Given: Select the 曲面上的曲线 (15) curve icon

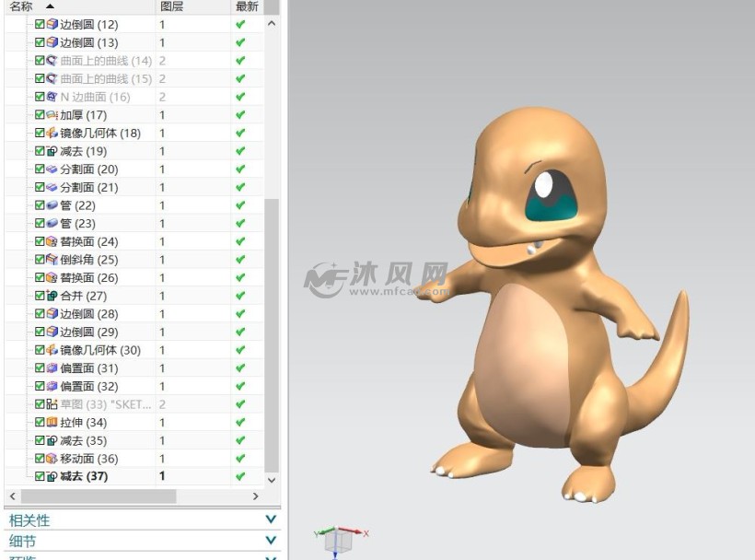Looking at the screenshot, I should point(52,78).
